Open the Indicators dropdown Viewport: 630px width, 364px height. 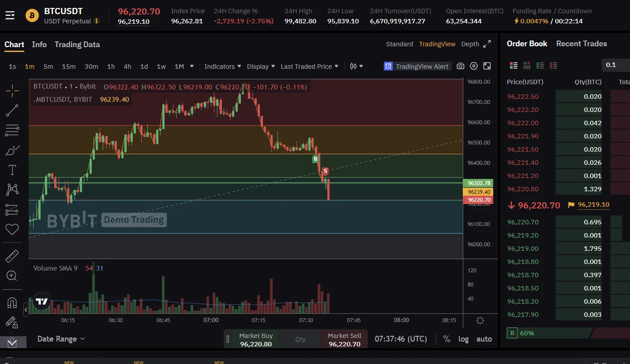pyautogui.click(x=222, y=67)
